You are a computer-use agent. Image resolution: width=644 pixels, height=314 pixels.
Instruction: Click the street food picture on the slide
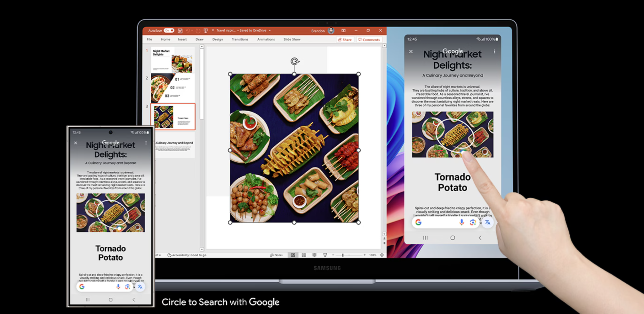point(294,148)
